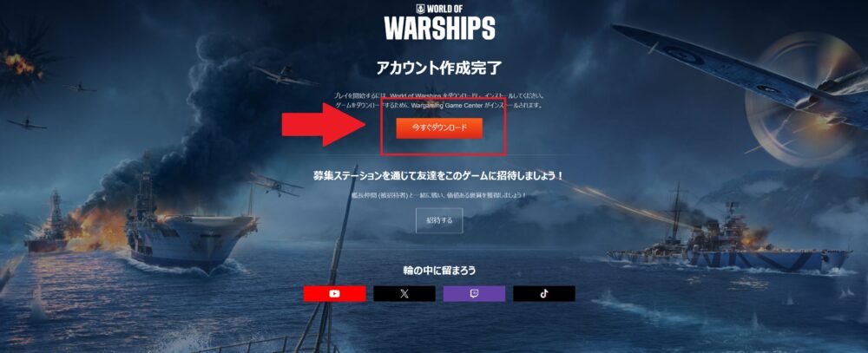Click the orange 今すぐダウンロード button
Viewport: 868px width, 353px height.
(x=439, y=127)
